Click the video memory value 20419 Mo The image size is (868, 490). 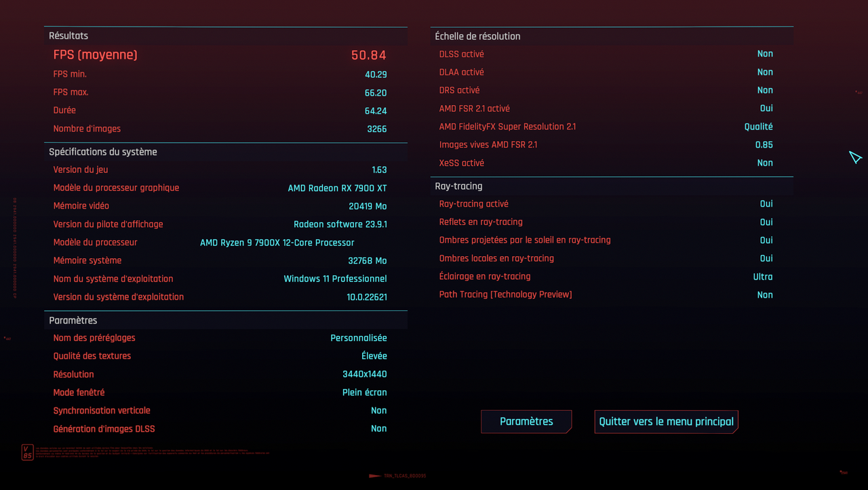[x=368, y=206]
